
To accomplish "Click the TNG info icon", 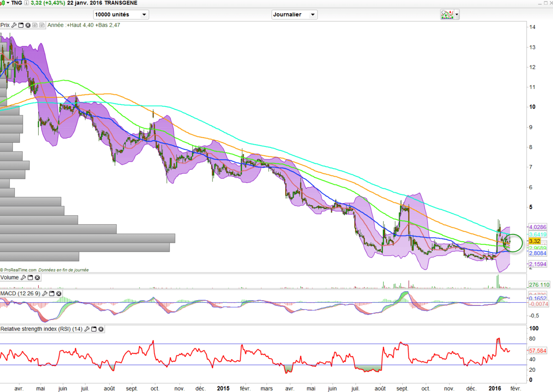I will (x=26, y=3).
